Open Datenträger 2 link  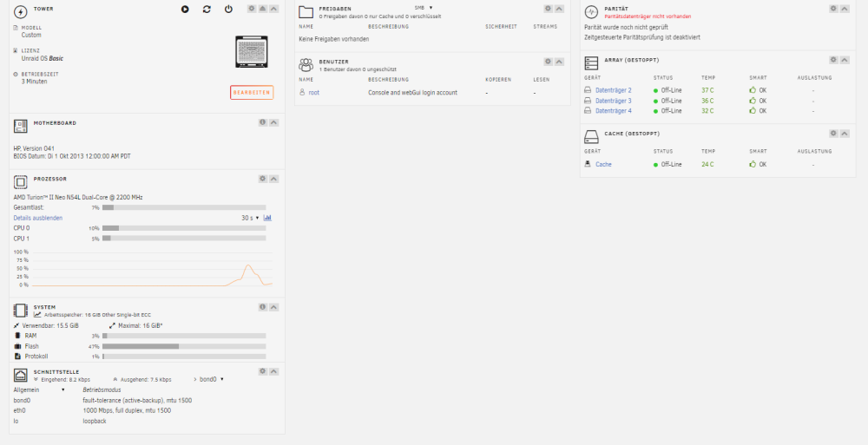pyautogui.click(x=614, y=90)
